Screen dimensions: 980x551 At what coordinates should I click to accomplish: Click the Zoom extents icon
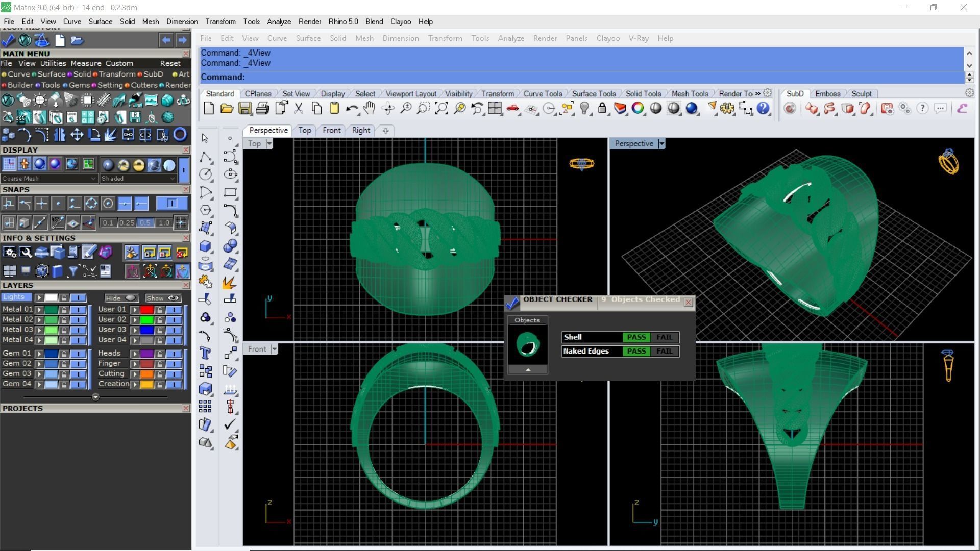(442, 108)
